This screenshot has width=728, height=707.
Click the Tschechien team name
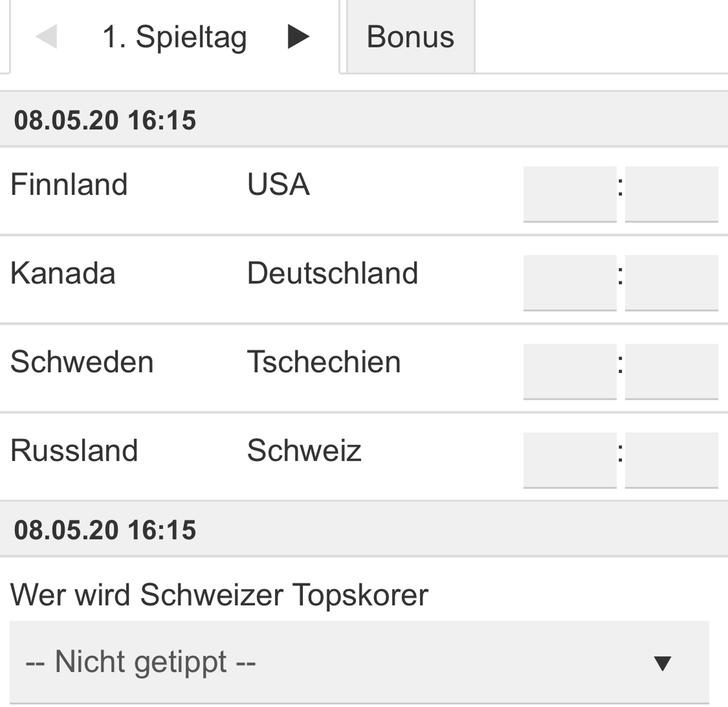pos(324,362)
